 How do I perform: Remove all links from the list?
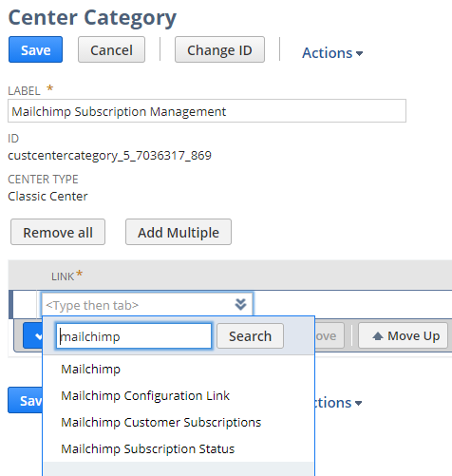[x=58, y=232]
